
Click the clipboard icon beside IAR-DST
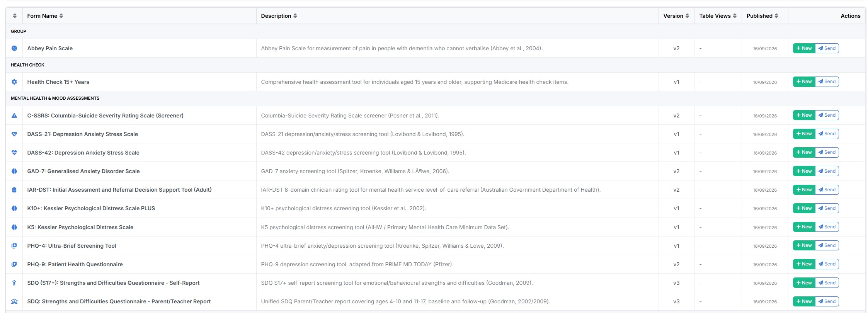pos(14,190)
